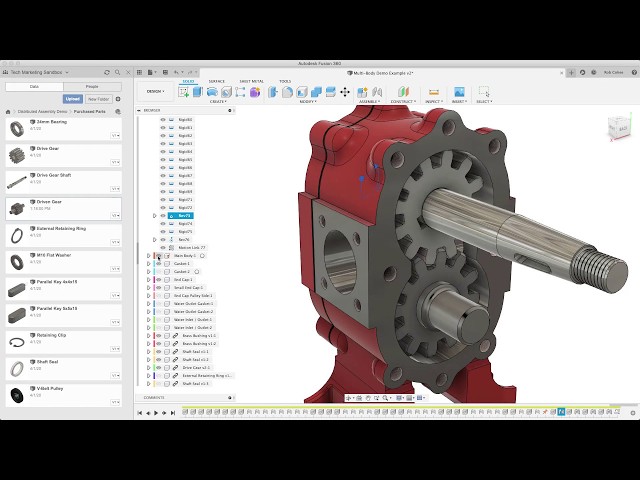The image size is (640, 480).
Task: Click the Save icon in toolbar
Action: coord(165,72)
